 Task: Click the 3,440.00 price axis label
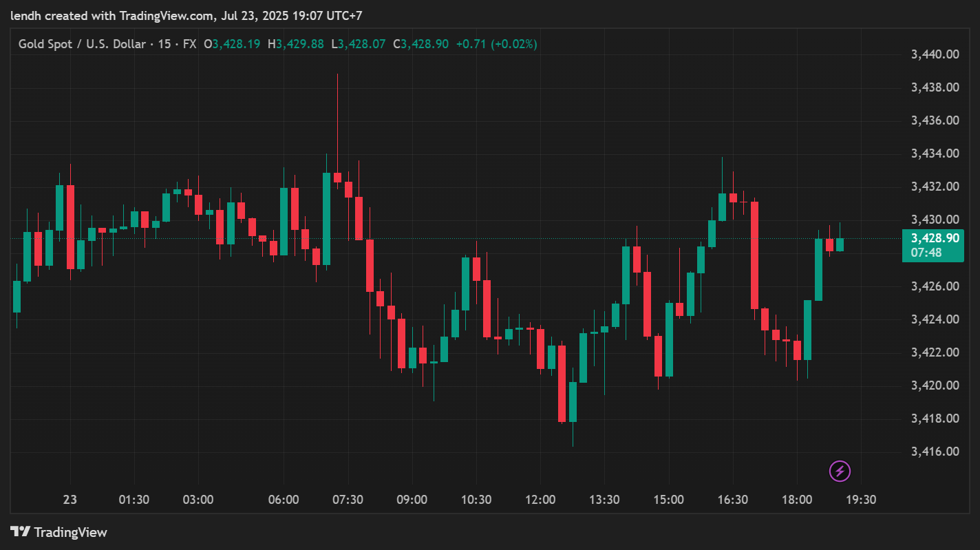(935, 54)
